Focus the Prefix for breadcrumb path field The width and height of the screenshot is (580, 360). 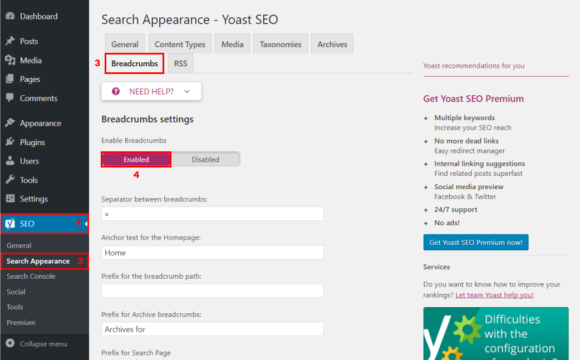[213, 290]
